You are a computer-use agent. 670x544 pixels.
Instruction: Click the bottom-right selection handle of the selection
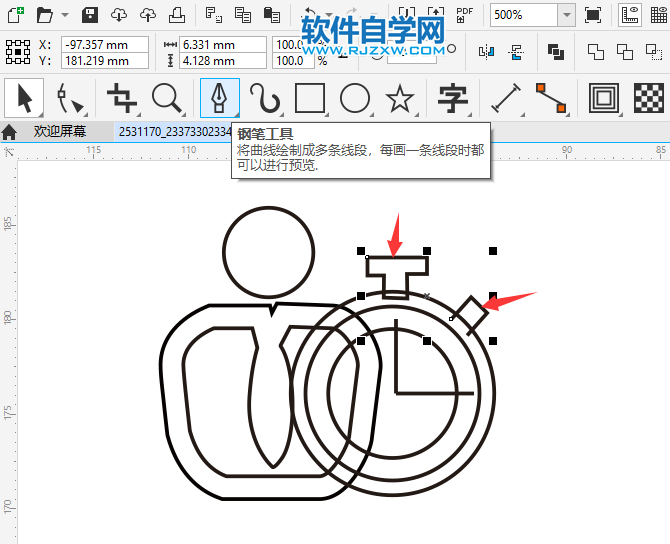click(493, 341)
